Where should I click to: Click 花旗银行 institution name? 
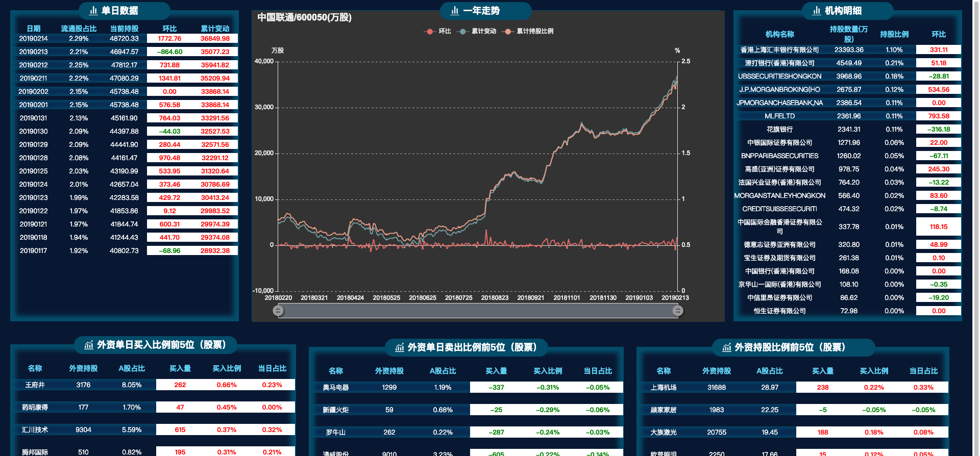point(780,129)
